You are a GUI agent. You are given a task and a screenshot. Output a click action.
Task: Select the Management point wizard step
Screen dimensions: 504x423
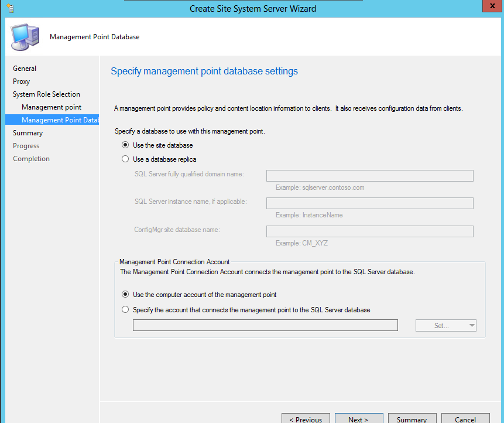tap(51, 107)
